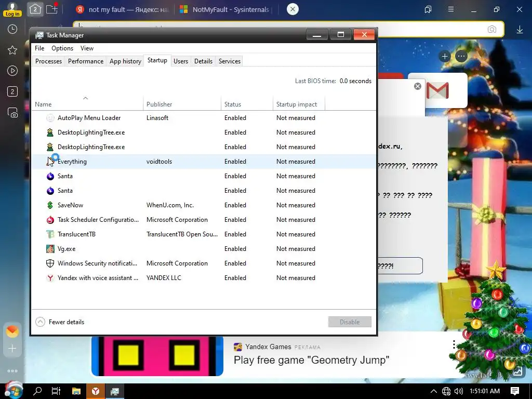Close the current tab with round X button

point(293,9)
